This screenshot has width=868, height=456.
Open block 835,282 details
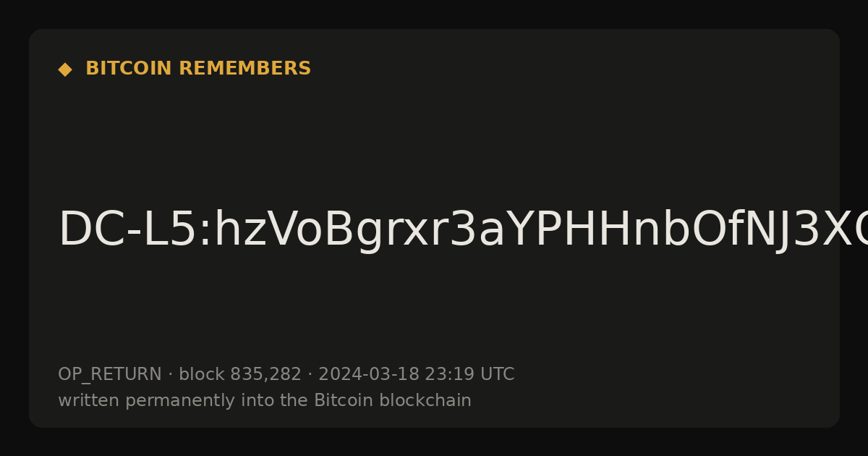tap(240, 375)
